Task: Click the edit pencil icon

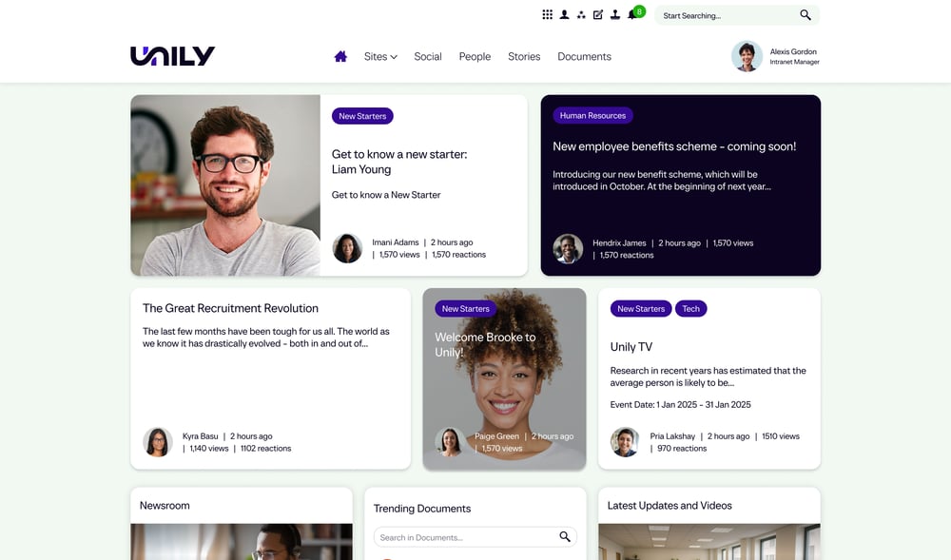Action: [598, 14]
